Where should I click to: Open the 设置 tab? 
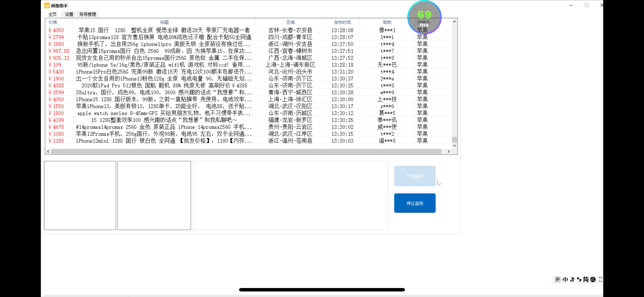click(69, 15)
